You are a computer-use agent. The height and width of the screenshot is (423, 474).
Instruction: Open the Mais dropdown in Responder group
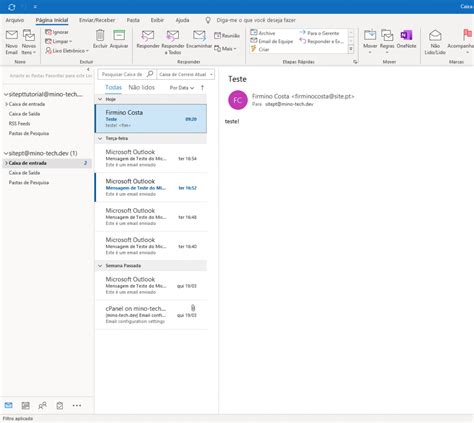225,49
